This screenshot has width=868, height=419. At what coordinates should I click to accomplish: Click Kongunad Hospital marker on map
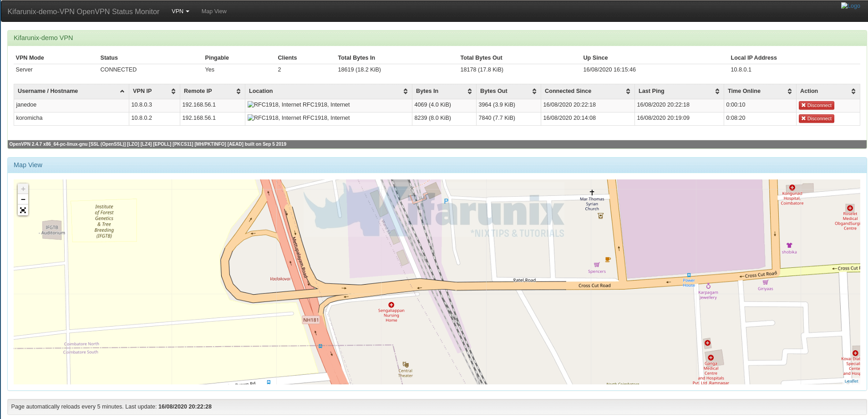click(x=792, y=188)
